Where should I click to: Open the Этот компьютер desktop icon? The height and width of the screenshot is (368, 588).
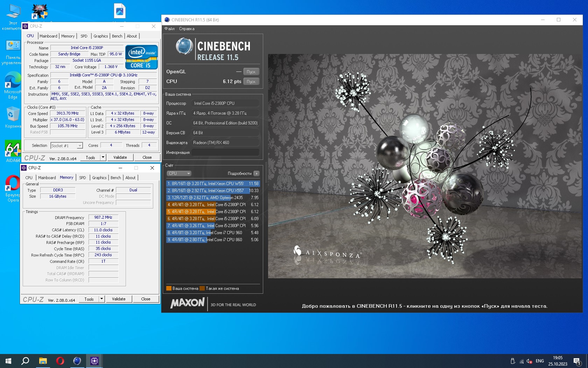coord(13,17)
